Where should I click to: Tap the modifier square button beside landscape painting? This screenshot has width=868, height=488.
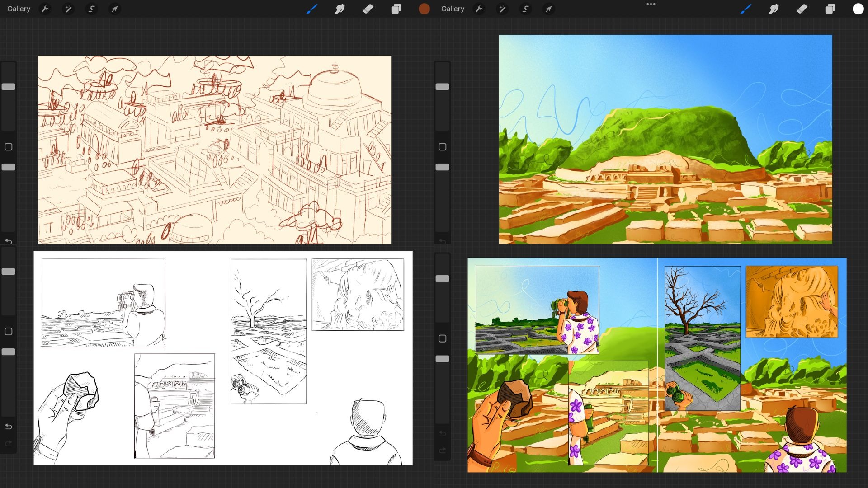click(x=442, y=147)
